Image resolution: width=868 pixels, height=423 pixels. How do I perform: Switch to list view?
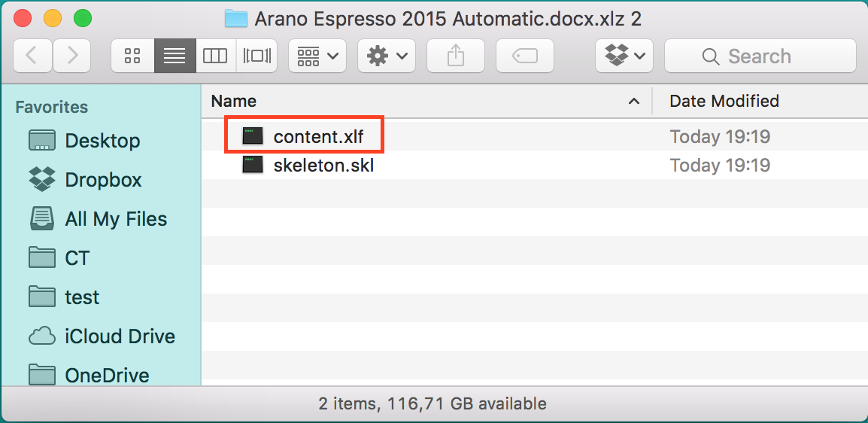click(175, 56)
